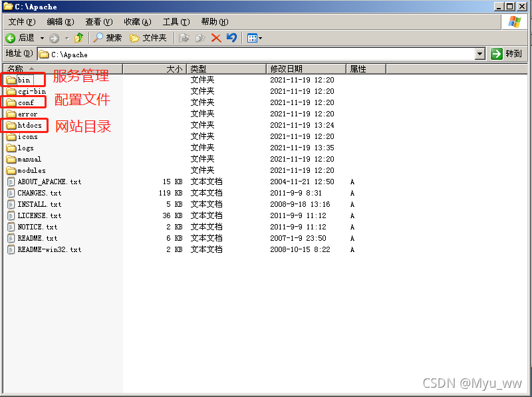Toggle the Folders pane button
This screenshot has height=397, width=532.
click(148, 38)
